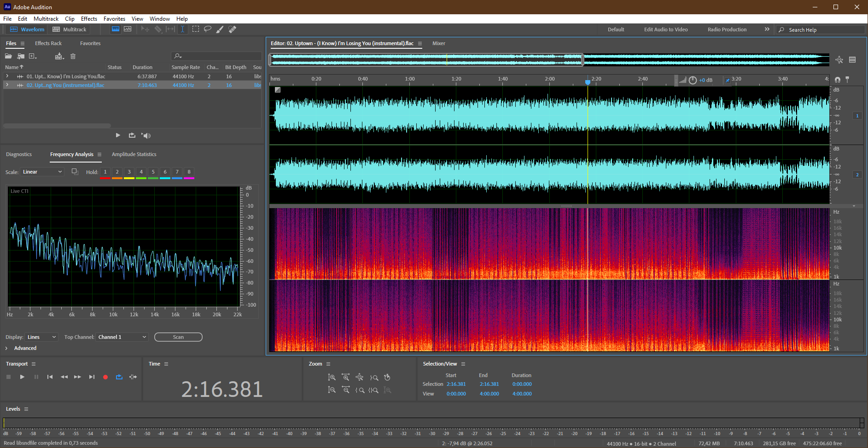
Task: Play the selected file in Files panel
Action: [118, 135]
